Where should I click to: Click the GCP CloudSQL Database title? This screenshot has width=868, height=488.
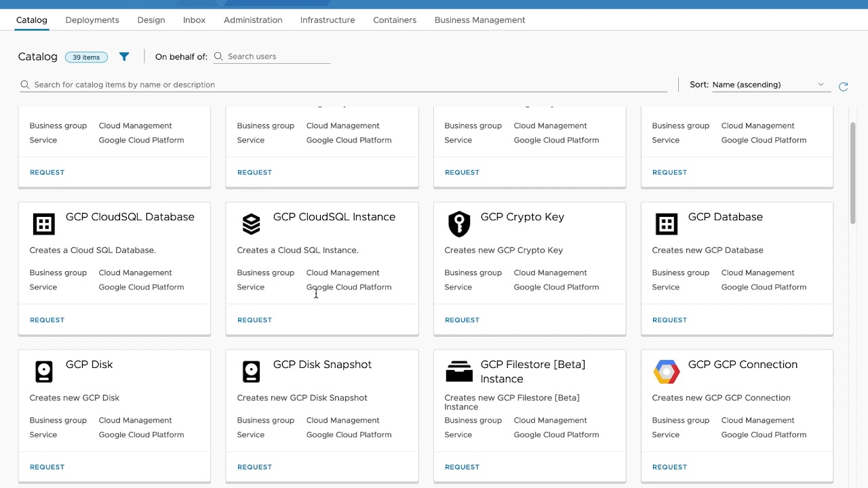pos(130,217)
